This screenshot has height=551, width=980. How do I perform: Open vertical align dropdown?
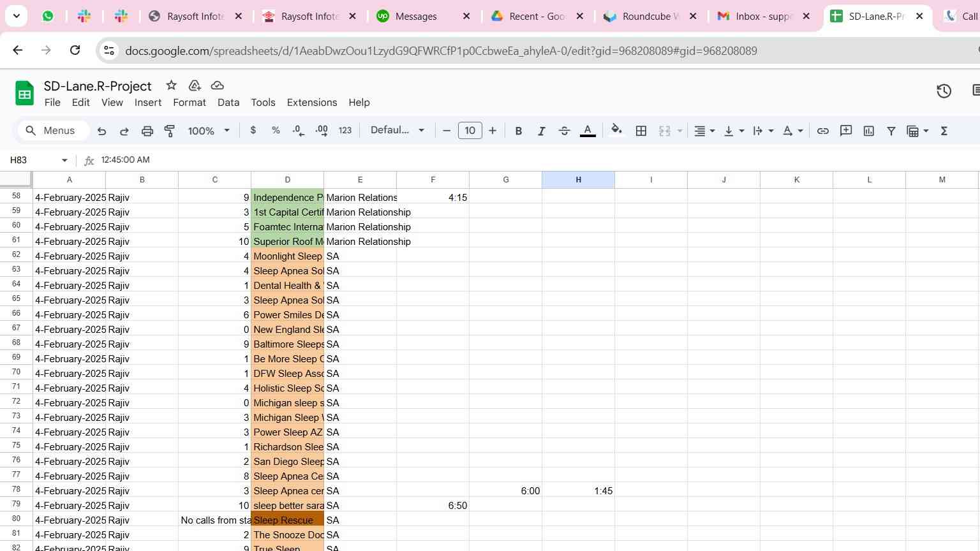734,131
